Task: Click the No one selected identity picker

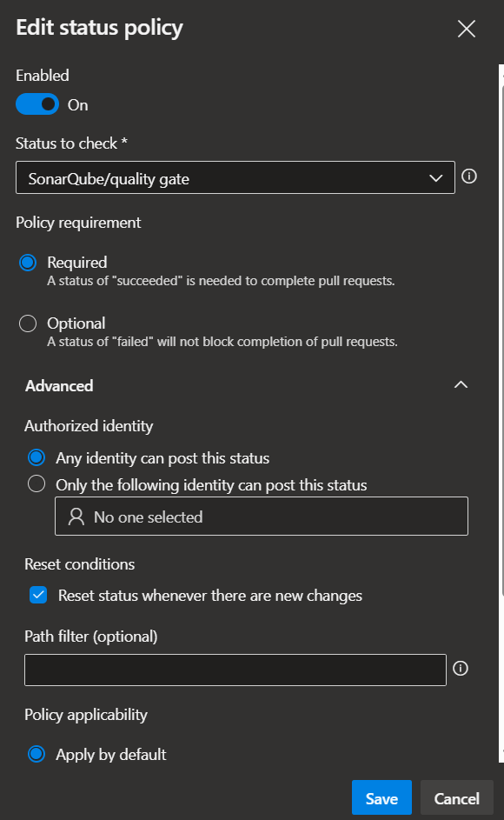Action: [262, 517]
